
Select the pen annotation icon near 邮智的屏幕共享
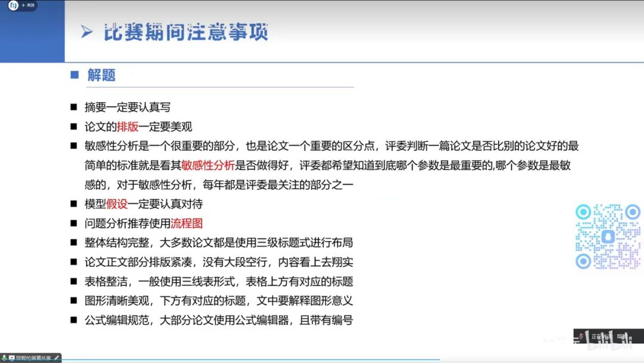pyautogui.click(x=56, y=357)
